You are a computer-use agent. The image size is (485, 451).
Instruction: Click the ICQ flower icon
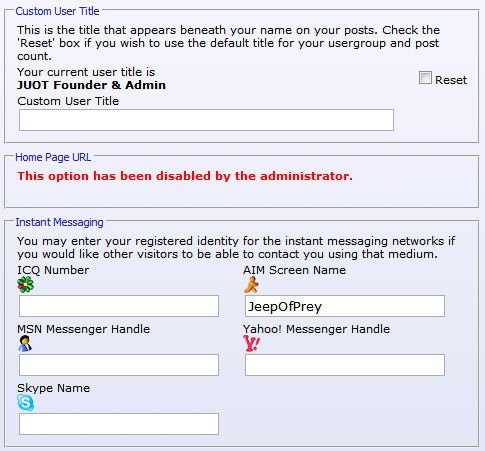[x=26, y=285]
